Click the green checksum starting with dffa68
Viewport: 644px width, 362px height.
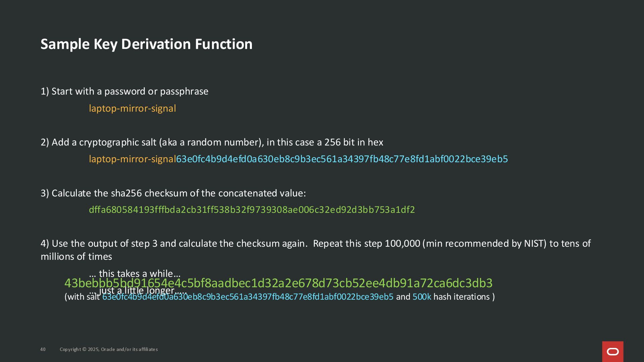[252, 209]
